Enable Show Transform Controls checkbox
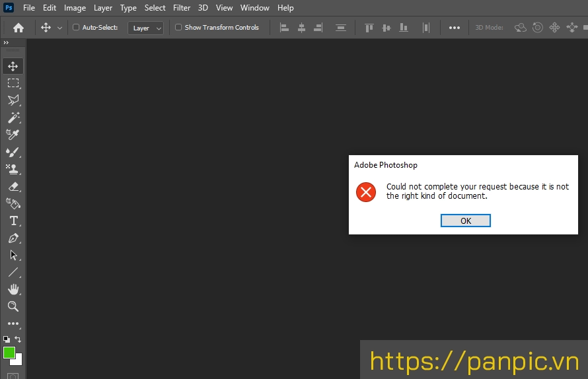Image resolution: width=588 pixels, height=379 pixels. coord(178,27)
